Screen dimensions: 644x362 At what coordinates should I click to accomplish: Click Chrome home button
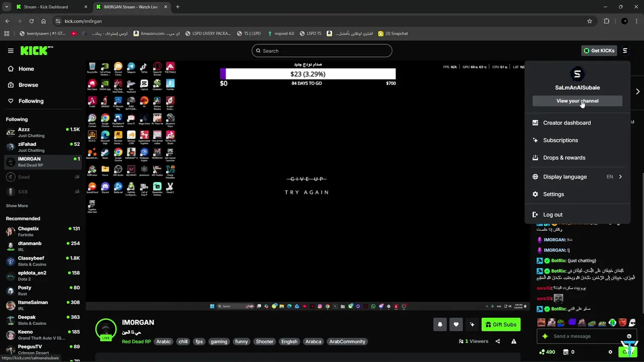click(43, 21)
